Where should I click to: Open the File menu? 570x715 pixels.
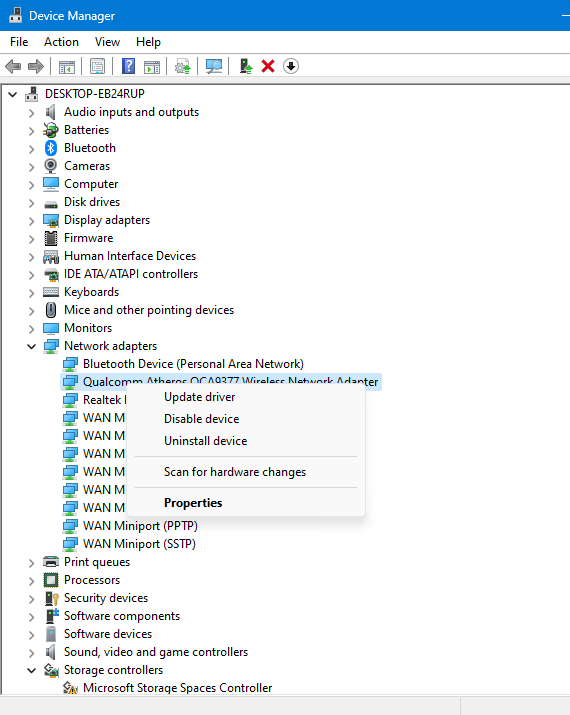pos(19,42)
